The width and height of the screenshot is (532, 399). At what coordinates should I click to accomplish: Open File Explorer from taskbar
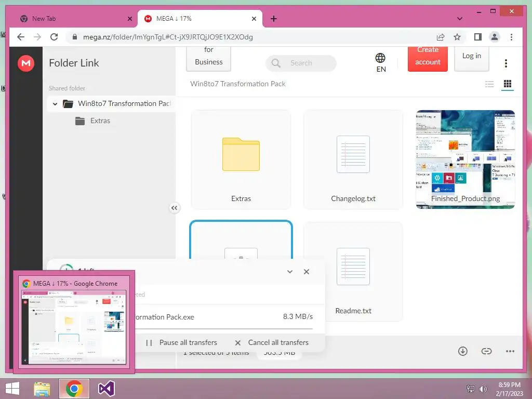42,389
